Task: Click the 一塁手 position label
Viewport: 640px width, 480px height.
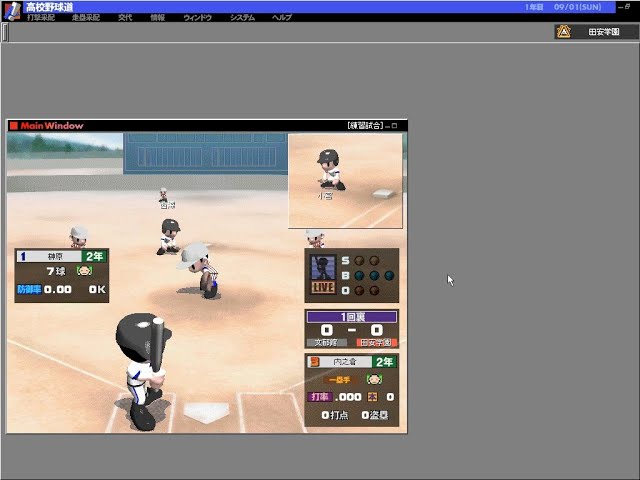Action: pos(339,380)
